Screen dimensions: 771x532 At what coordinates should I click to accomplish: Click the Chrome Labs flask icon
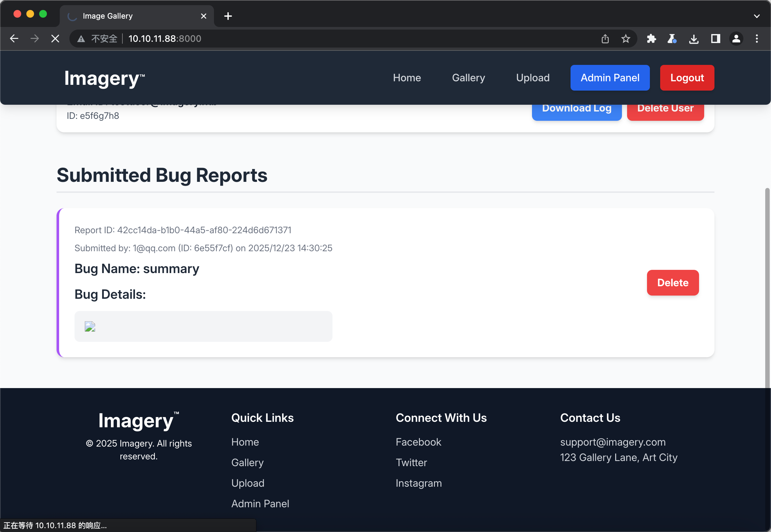click(x=672, y=39)
